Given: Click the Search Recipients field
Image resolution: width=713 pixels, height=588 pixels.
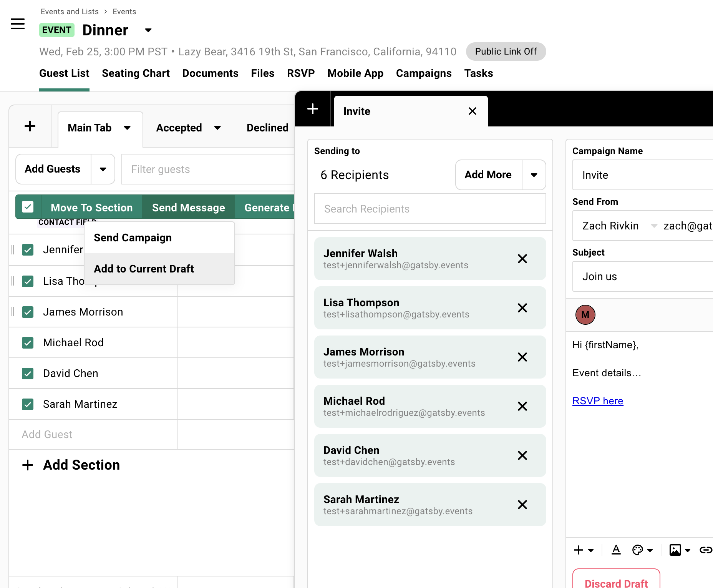Looking at the screenshot, I should (x=430, y=209).
